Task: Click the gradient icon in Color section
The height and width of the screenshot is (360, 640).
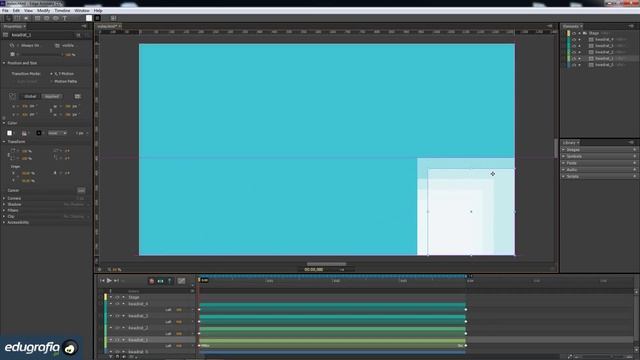Action: coord(24,133)
